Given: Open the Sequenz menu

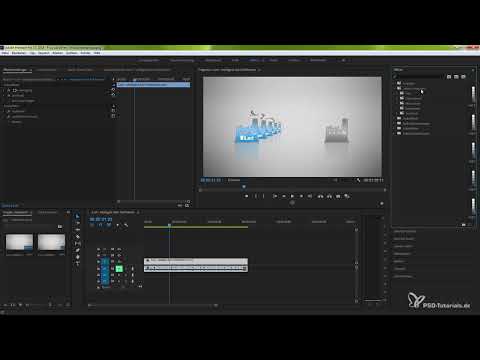Looking at the screenshot, I should [x=44, y=53].
